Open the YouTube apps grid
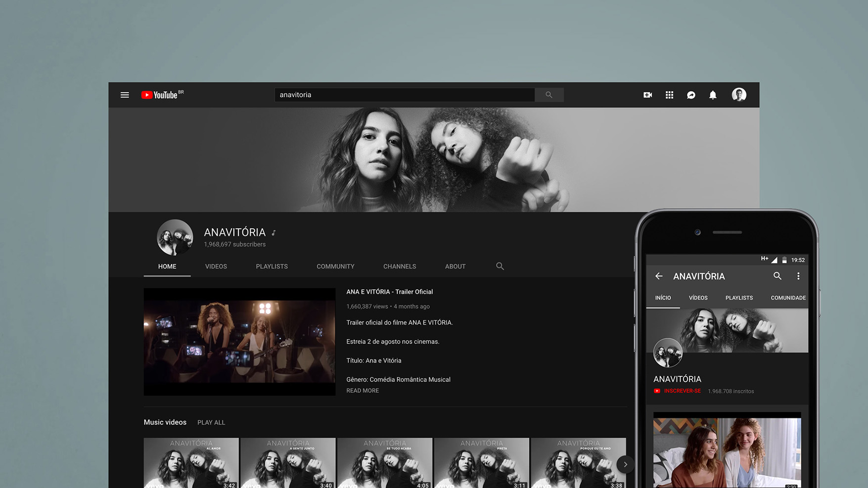 point(669,95)
